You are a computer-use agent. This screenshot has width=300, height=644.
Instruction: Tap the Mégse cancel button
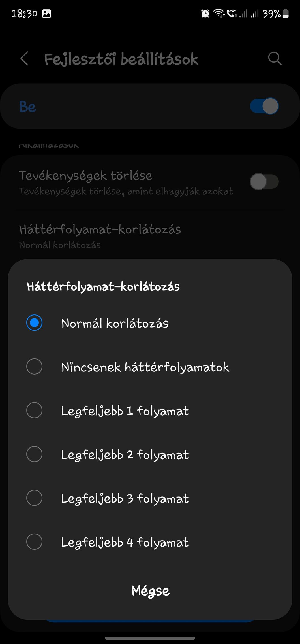[150, 591]
